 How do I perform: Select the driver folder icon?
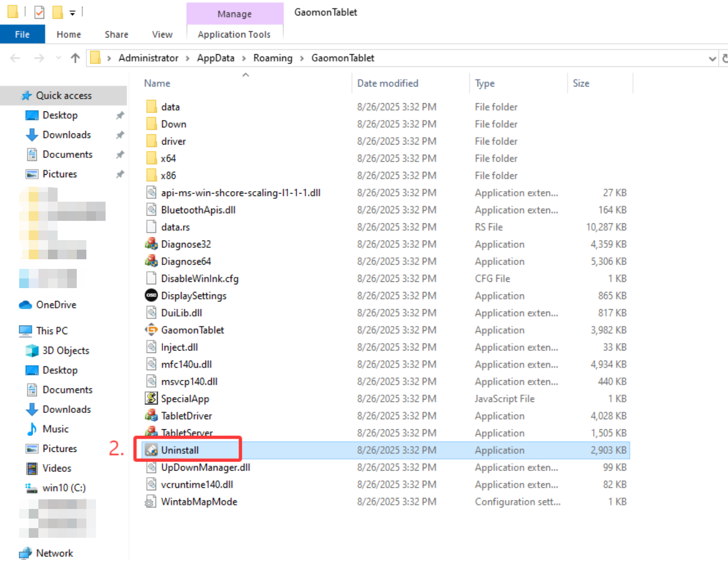151,141
